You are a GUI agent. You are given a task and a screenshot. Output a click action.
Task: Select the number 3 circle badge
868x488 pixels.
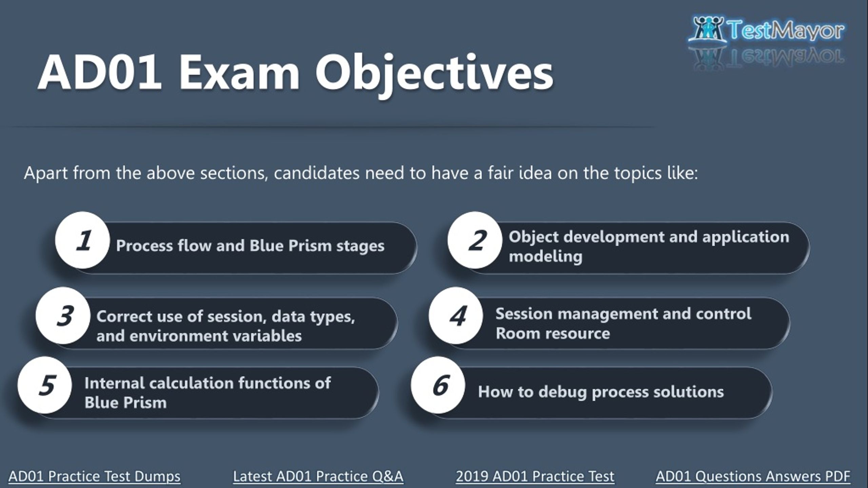63,316
